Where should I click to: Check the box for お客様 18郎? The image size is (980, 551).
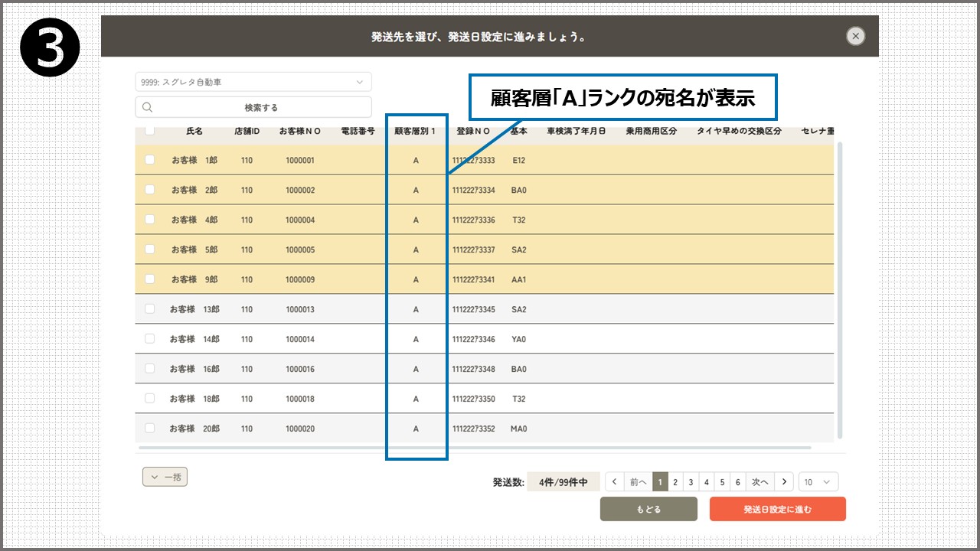click(150, 398)
